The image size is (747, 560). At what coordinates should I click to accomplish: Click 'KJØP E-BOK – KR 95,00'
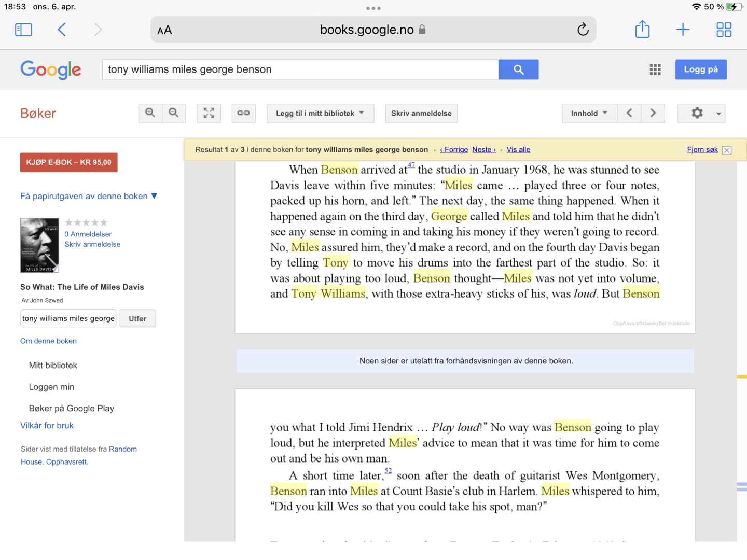click(69, 162)
